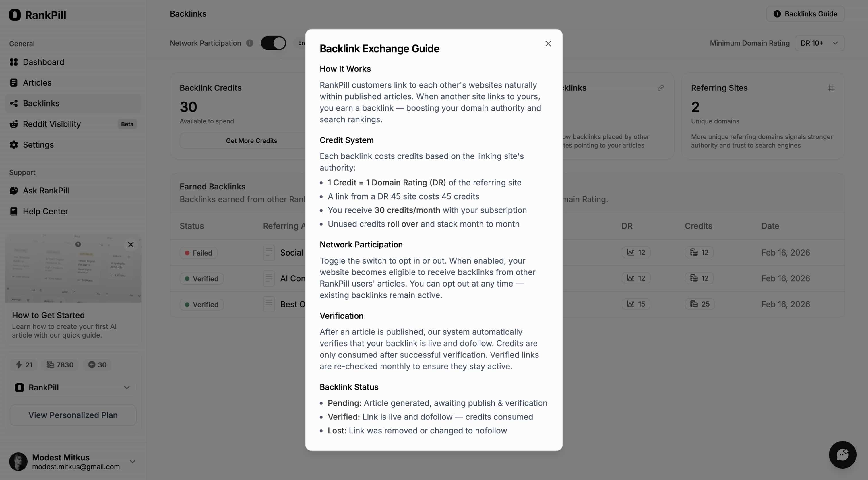Click the info icon beside Network Participation
Viewport: 868px width, 480px height.
[249, 43]
